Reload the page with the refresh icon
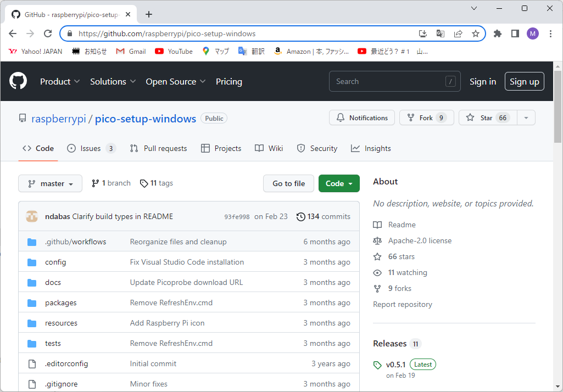 click(48, 33)
